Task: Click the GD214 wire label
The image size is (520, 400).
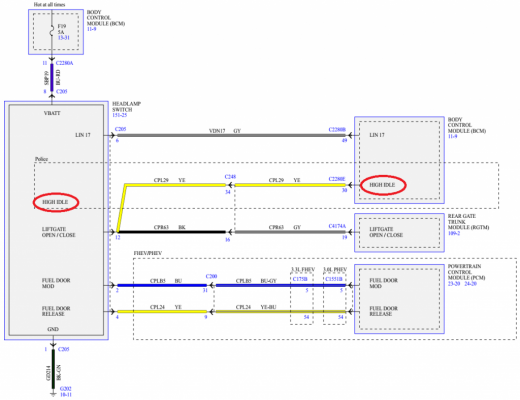Action: pos(48,373)
